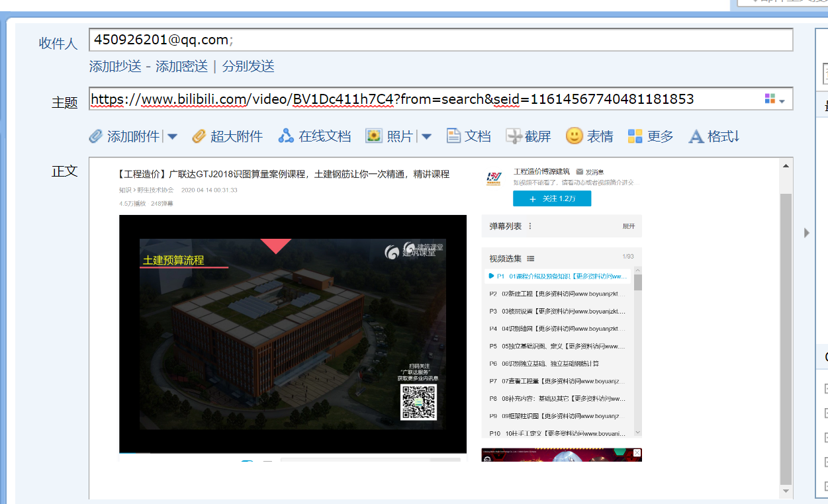Click the body editor scroll-down arrow
This screenshot has height=504, width=828.
(x=786, y=491)
